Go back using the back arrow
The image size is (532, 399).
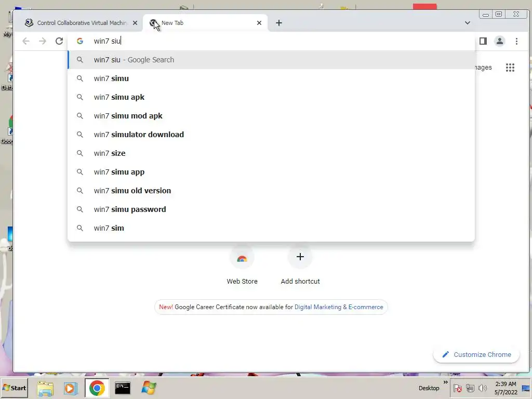(x=26, y=41)
